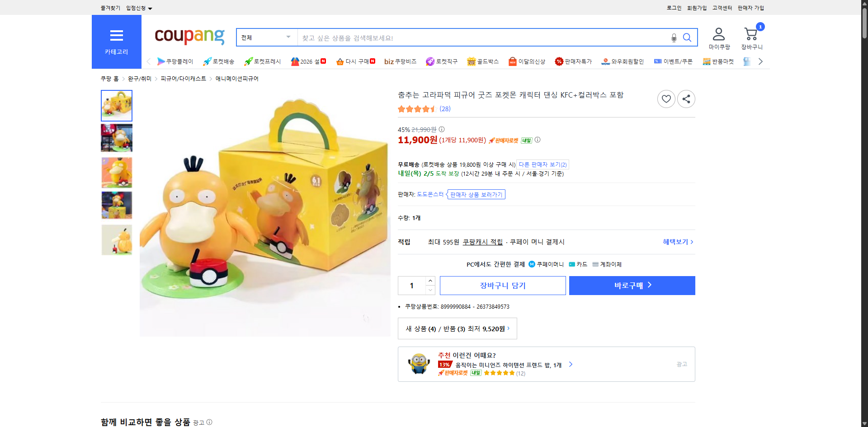
Task: Open the 전체 search category dropdown
Action: point(266,38)
